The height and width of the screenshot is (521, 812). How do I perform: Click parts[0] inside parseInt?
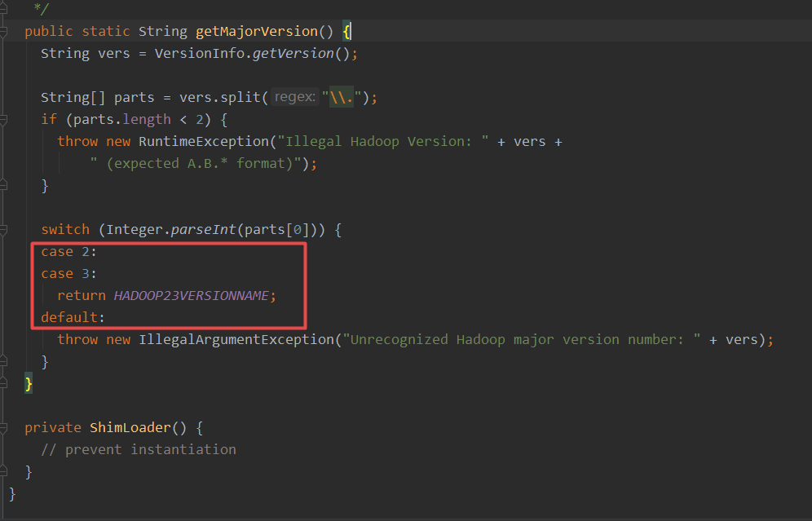pyautogui.click(x=277, y=229)
